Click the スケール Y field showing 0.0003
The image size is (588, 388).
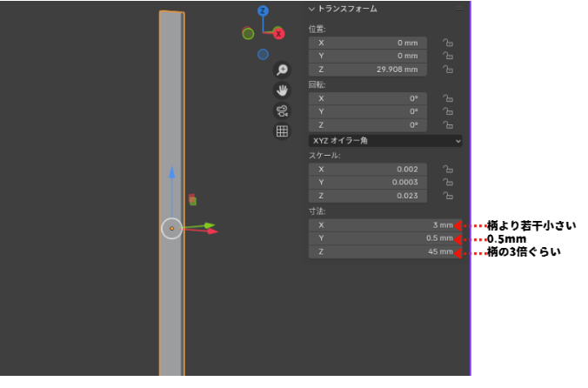coord(369,182)
